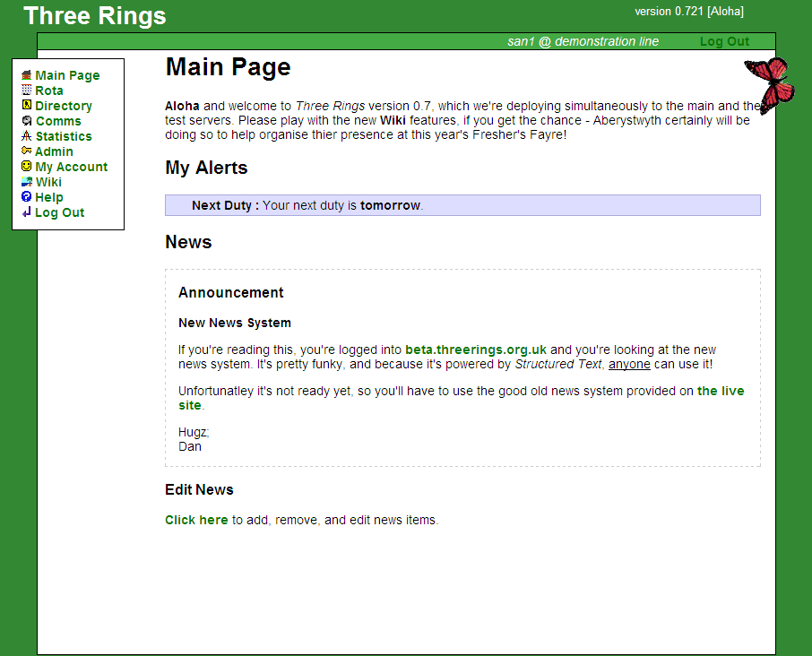
Task: Click Log Out at the top right
Action: [724, 41]
